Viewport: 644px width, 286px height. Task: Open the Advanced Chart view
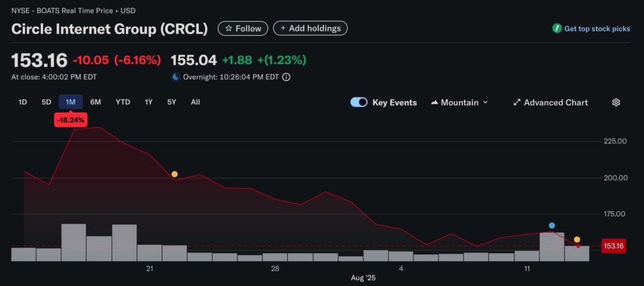(550, 102)
